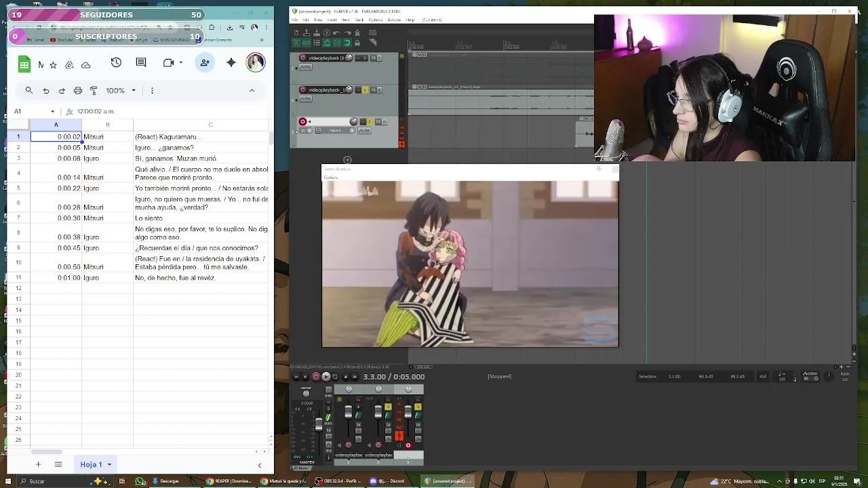The height and width of the screenshot is (488, 868).
Task: Open REAPER project settings toolbar icon
Action: 327,33
